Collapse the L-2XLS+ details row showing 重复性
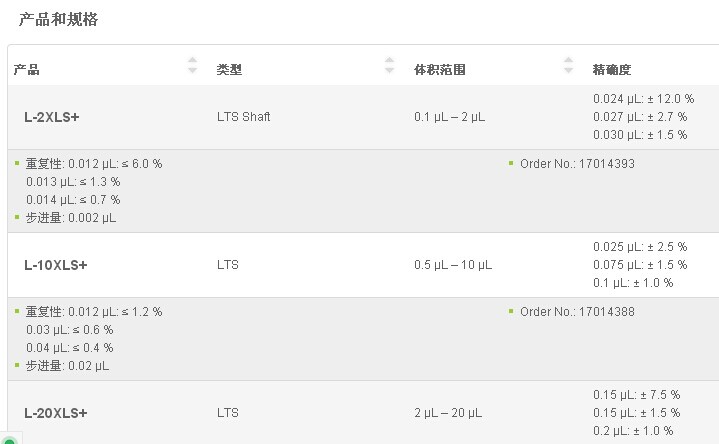The image size is (719, 444). pyautogui.click(x=363, y=191)
